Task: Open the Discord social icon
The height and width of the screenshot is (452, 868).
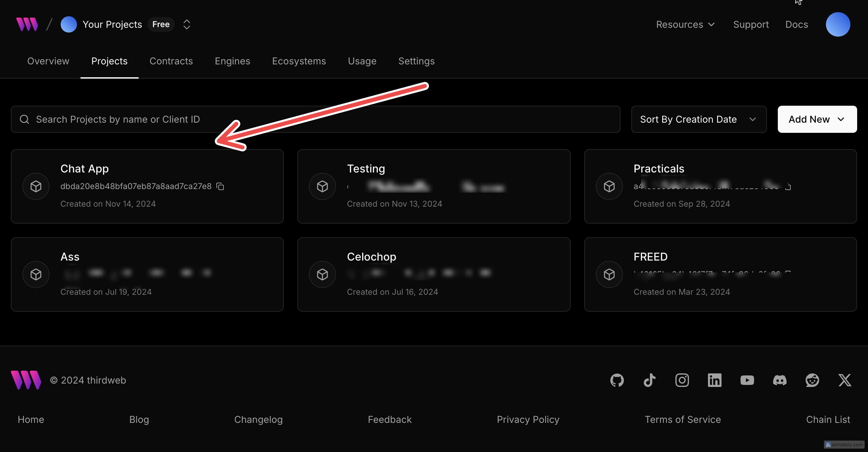Action: coord(780,380)
